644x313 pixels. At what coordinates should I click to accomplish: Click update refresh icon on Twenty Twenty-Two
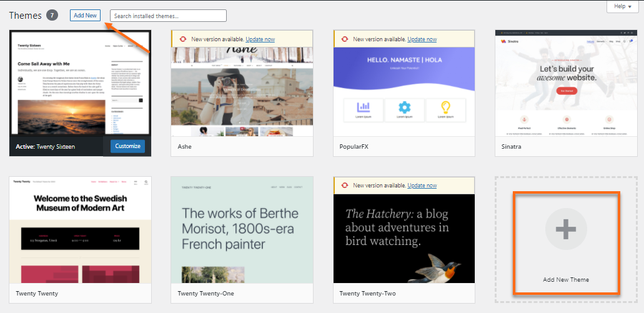[x=344, y=186]
